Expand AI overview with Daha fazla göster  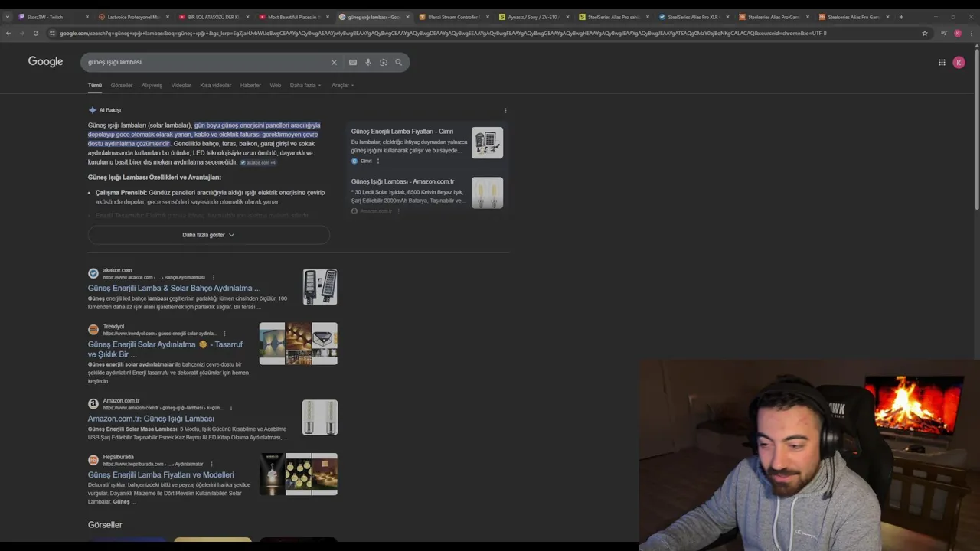click(x=208, y=235)
